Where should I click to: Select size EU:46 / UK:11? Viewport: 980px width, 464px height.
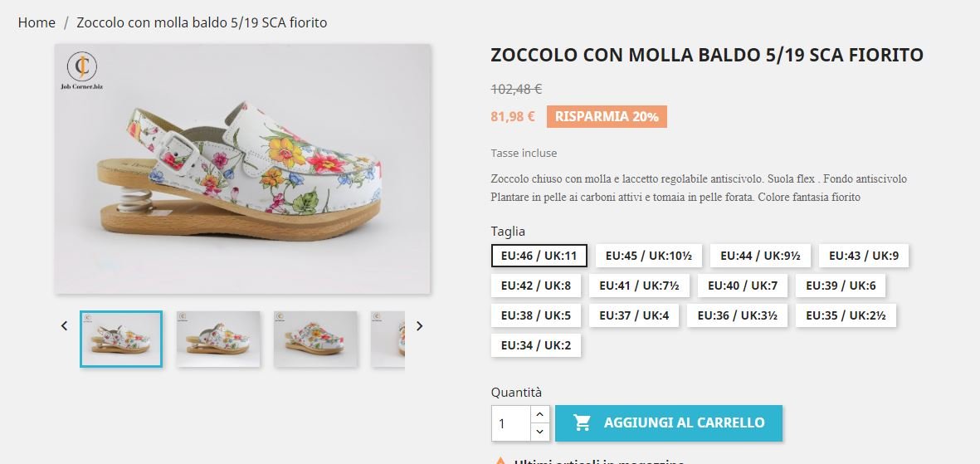tap(539, 256)
